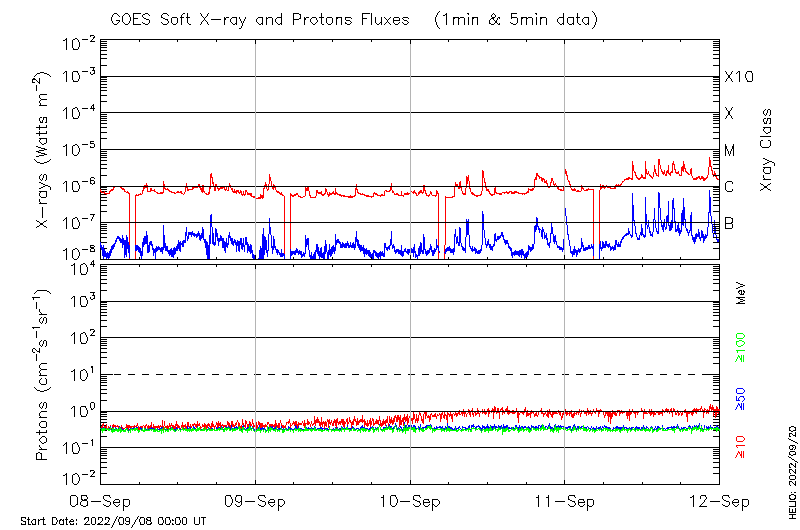Click the MeV unit label

pos(742,292)
